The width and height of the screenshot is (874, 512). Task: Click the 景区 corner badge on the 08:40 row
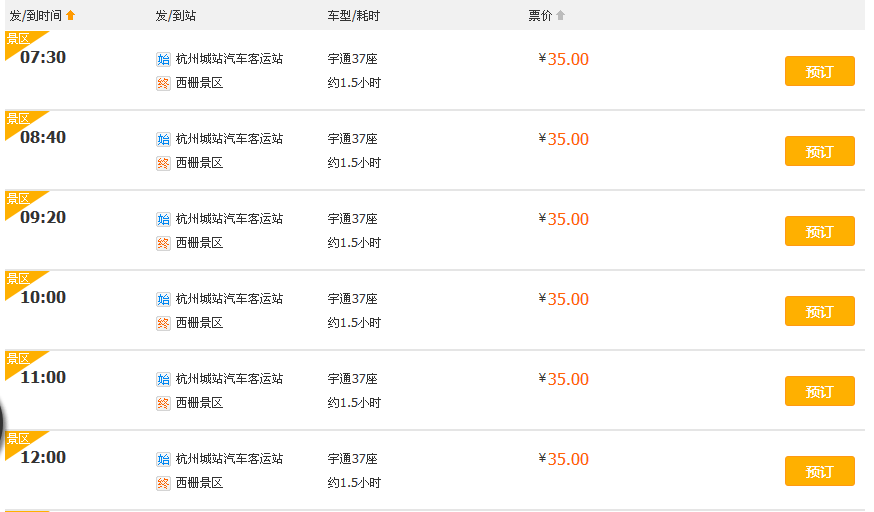click(x=18, y=119)
